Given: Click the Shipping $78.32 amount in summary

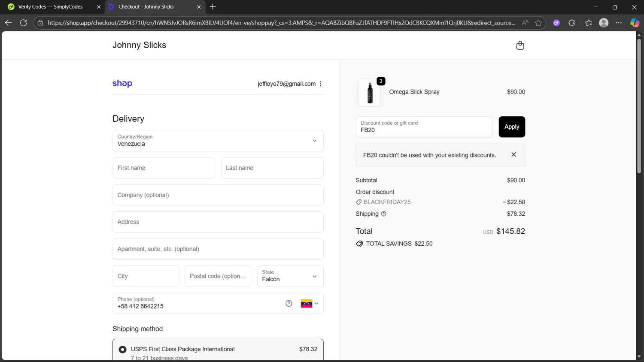Looking at the screenshot, I should pos(516,214).
